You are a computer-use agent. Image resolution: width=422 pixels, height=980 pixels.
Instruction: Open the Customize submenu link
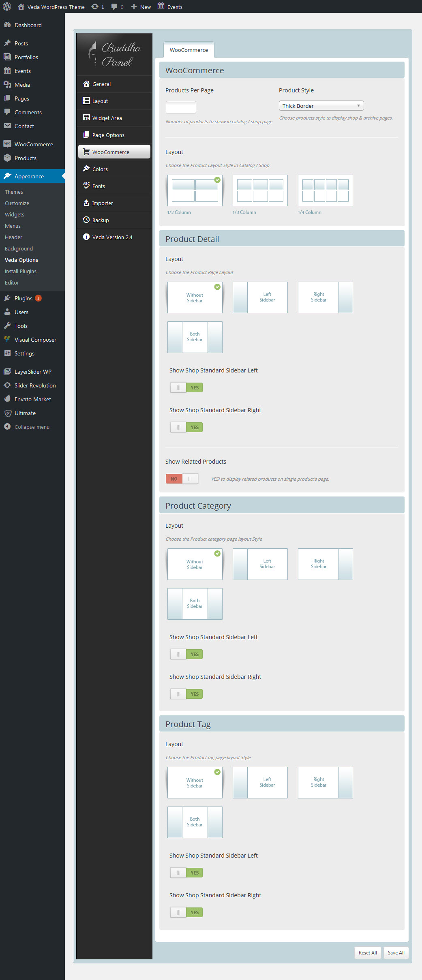17,203
